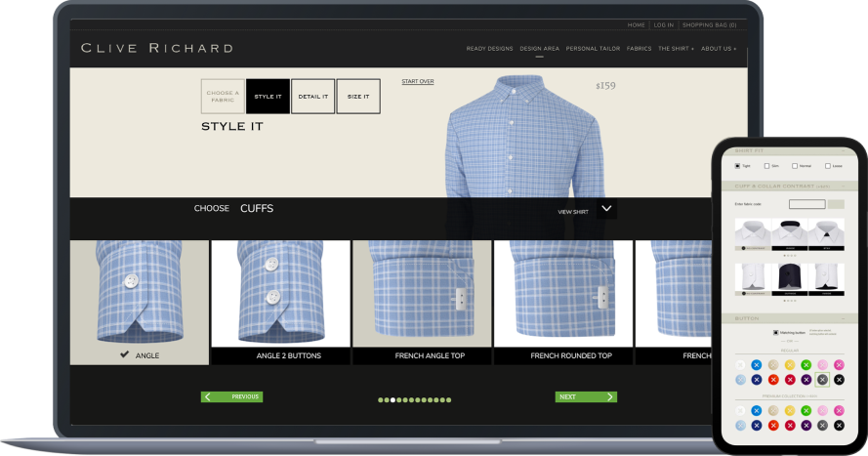Choose the French Angle Top cuff

coord(422,293)
